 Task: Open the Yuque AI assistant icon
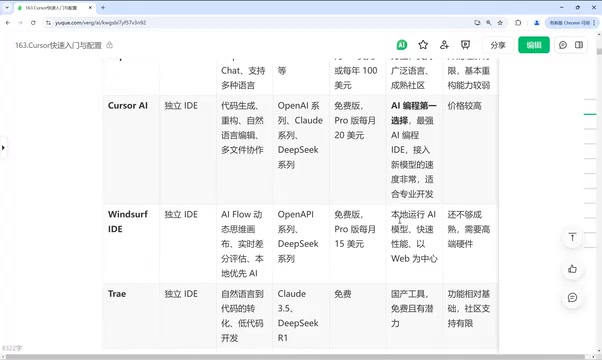point(402,45)
